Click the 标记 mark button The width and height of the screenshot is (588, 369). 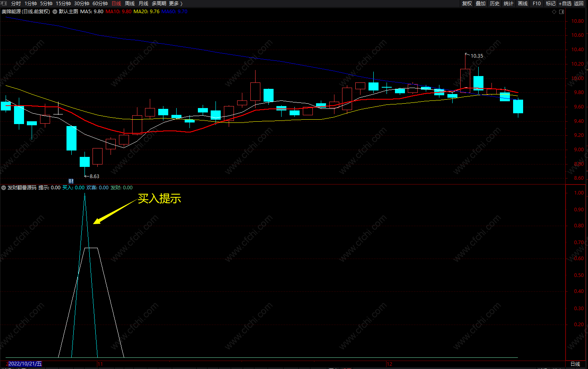551,3
